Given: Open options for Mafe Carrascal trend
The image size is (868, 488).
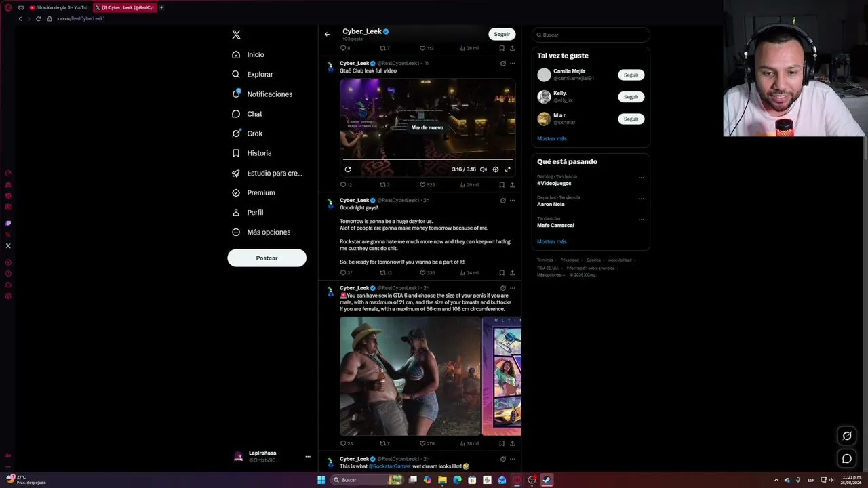Looking at the screenshot, I should tap(641, 220).
